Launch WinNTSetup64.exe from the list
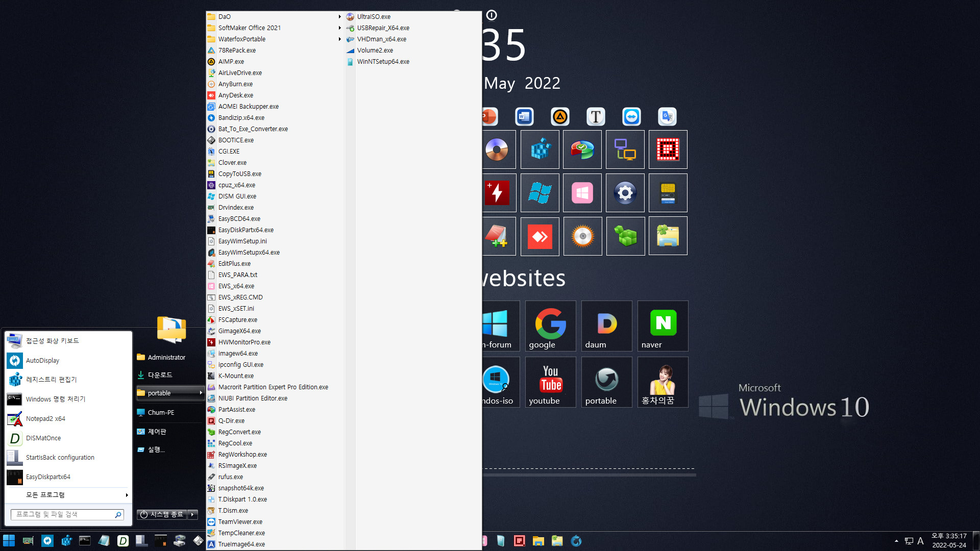 [x=413, y=62]
